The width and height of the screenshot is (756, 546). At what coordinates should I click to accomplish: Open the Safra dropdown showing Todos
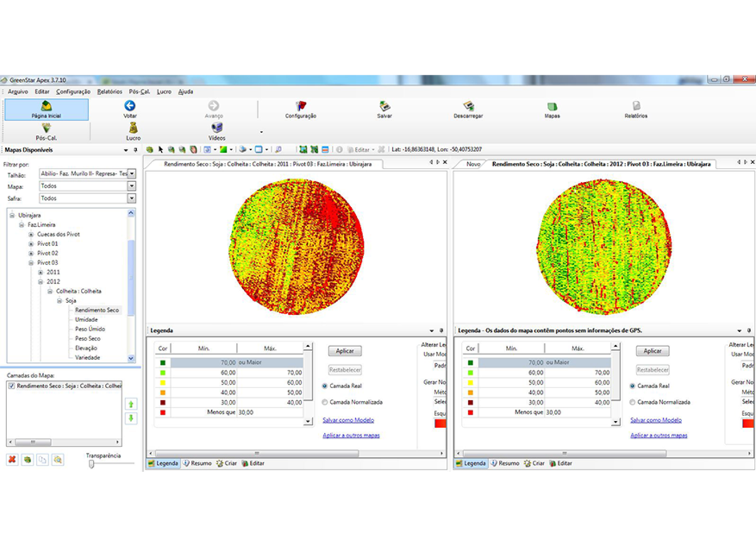pyautogui.click(x=133, y=197)
